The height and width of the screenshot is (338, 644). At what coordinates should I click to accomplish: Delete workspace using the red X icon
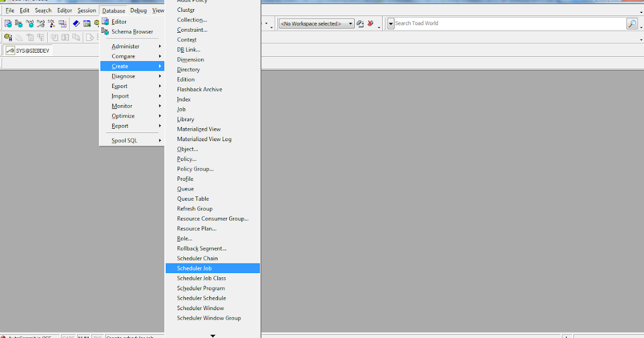click(371, 23)
